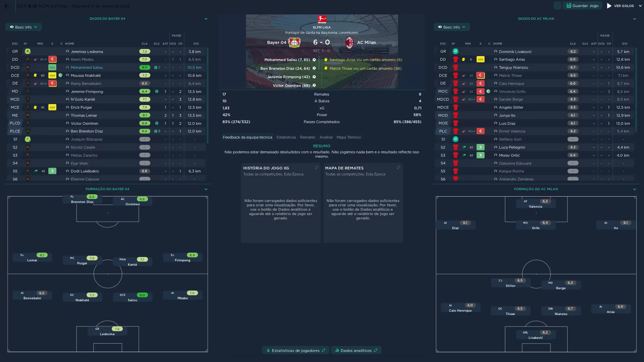Click Valencia's marker on the Milan formation pitch

click(536, 204)
